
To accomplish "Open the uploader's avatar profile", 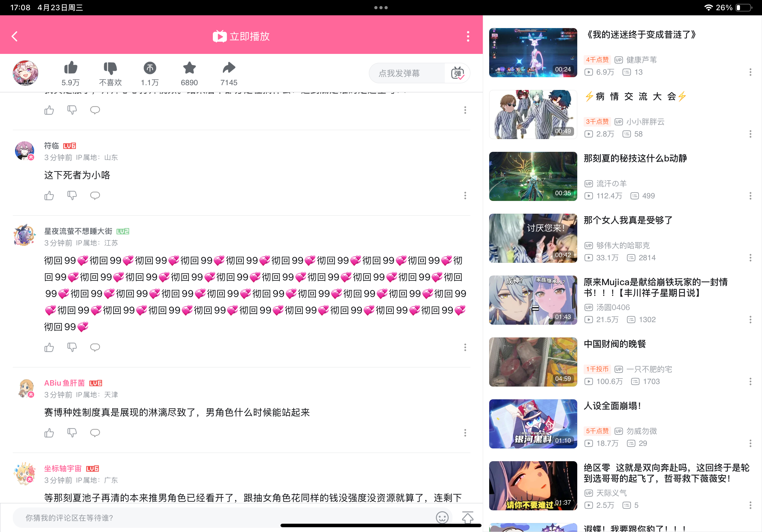I will (26, 73).
